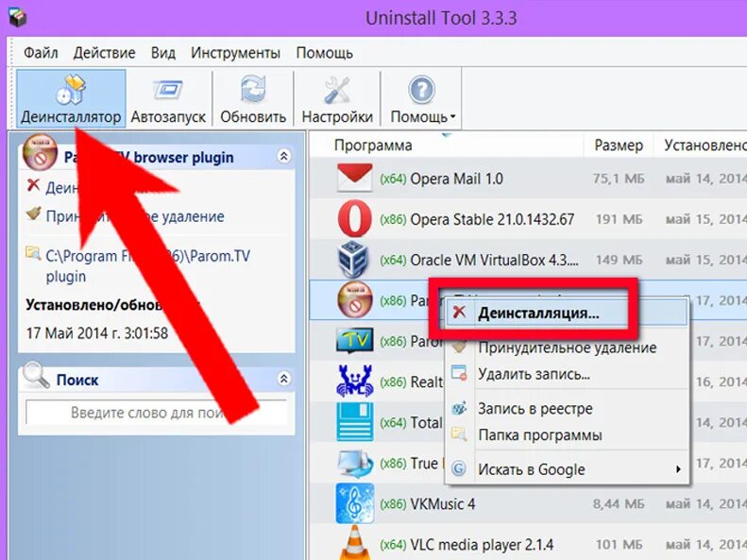
Task: Click the icon beside Удалить запись...
Action: click(x=459, y=373)
